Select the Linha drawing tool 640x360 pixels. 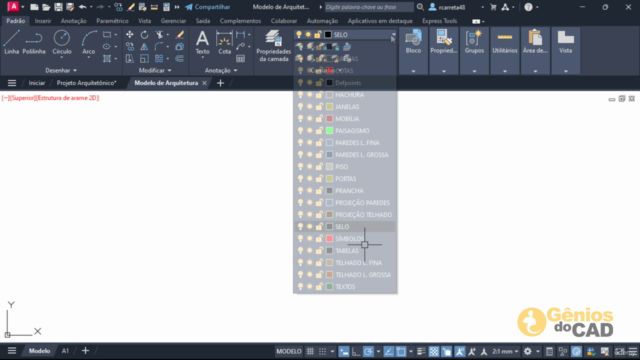click(x=11, y=42)
